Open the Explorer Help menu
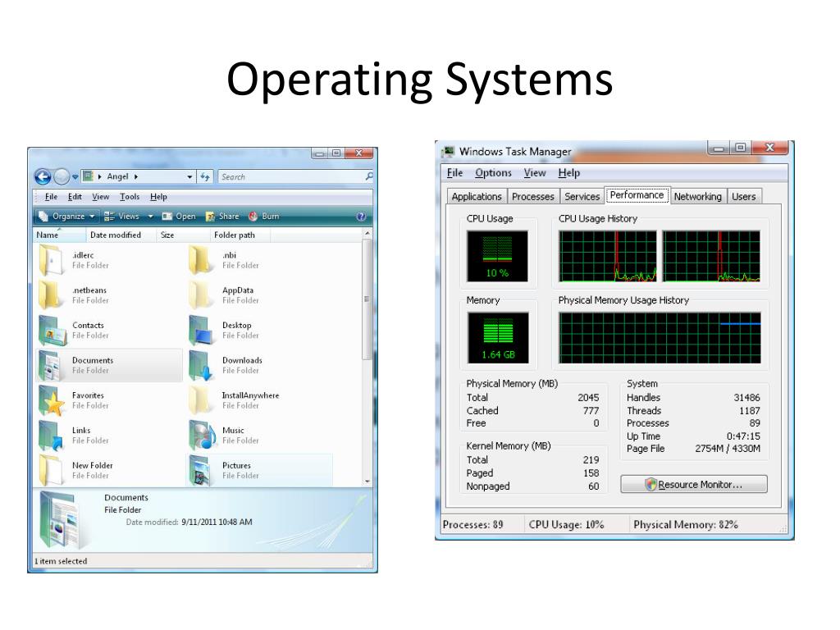This screenshot has height=630, width=840. coord(158,197)
